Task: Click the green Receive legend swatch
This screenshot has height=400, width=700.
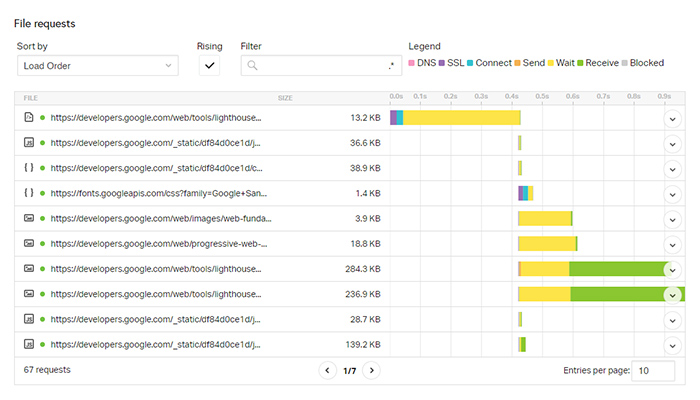Action: tap(580, 63)
